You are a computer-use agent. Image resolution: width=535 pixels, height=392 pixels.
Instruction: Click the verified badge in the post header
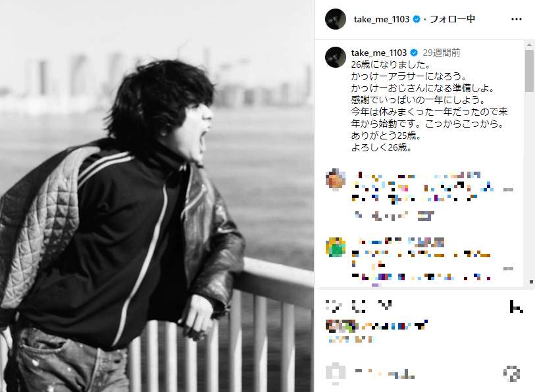point(417,19)
